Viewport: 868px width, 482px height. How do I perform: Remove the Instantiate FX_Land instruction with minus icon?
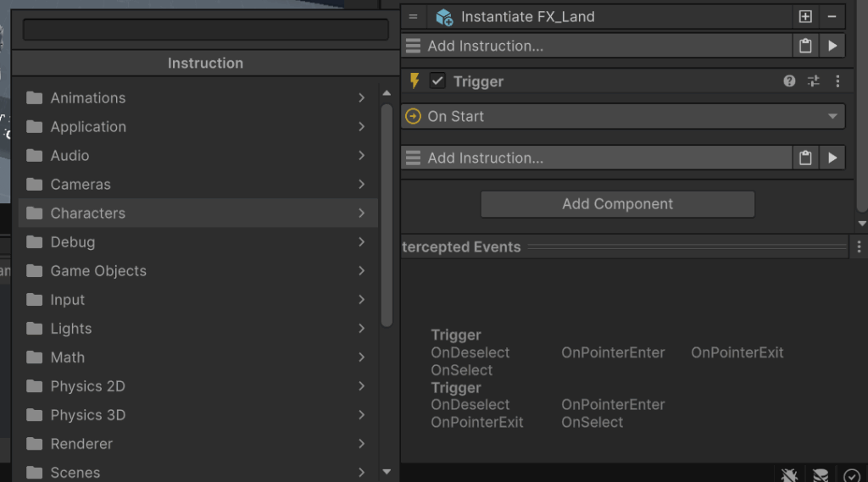click(x=832, y=17)
